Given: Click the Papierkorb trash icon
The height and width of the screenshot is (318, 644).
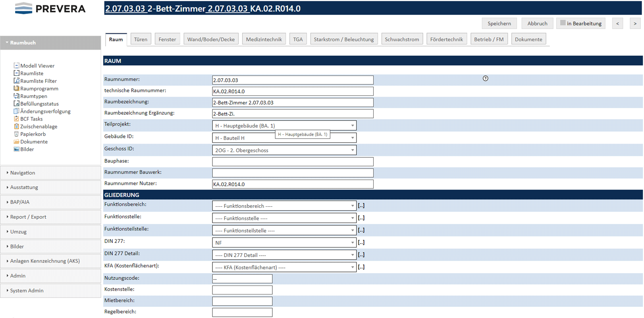Looking at the screenshot, I should [x=16, y=134].
